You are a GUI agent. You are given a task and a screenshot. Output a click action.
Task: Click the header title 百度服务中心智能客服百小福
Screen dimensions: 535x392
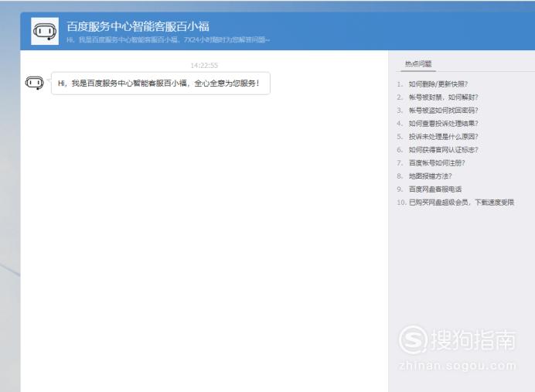pyautogui.click(x=138, y=26)
